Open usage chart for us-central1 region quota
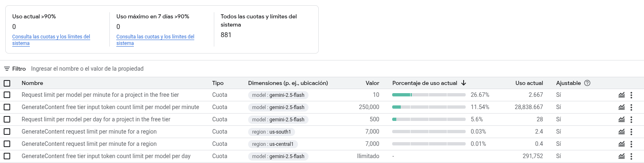 (x=621, y=144)
